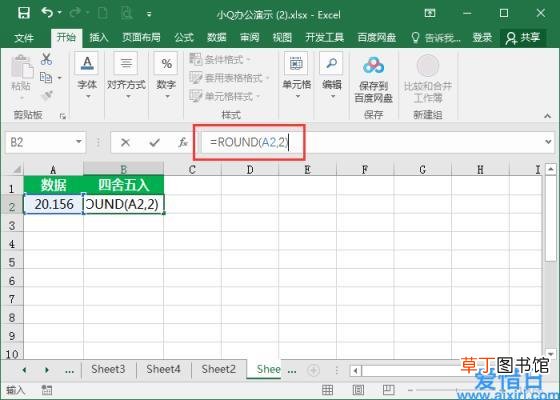Switch to Page Break Preview icon

tap(388, 390)
